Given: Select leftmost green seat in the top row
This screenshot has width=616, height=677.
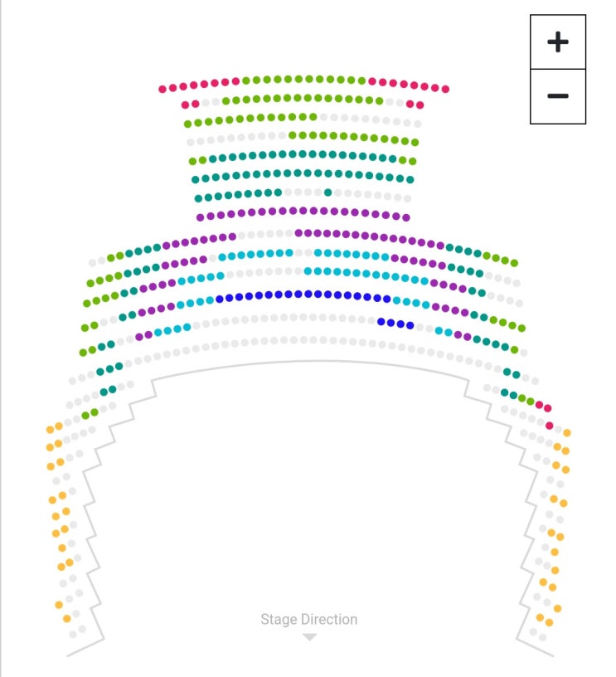Looking at the screenshot, I should pyautogui.click(x=246, y=80).
